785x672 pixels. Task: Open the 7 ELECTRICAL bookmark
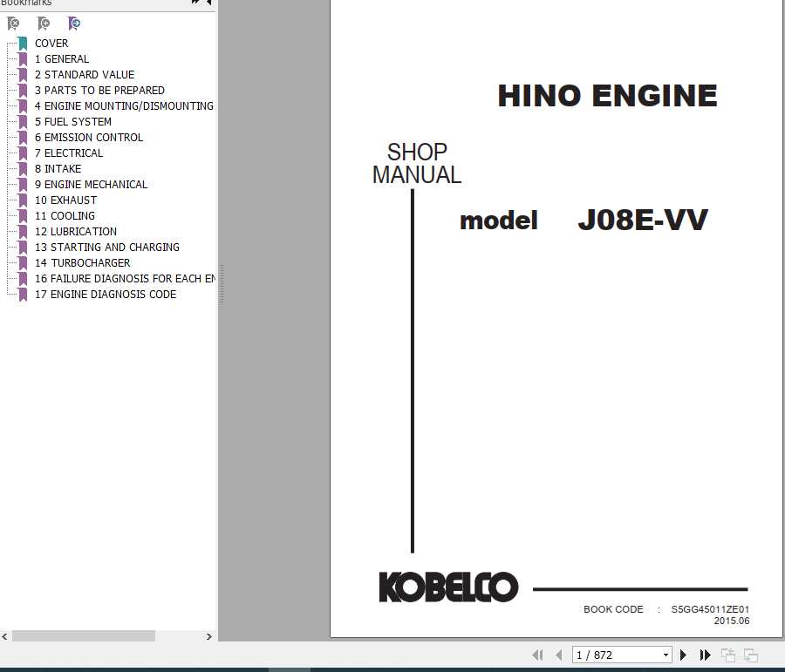tap(69, 153)
